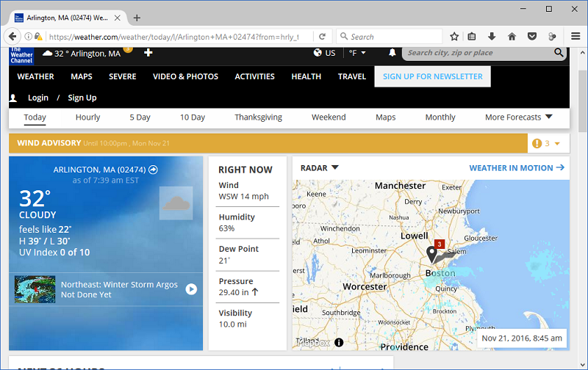588x370 pixels.
Task: Open the WEATHER menu
Action: 35,76
